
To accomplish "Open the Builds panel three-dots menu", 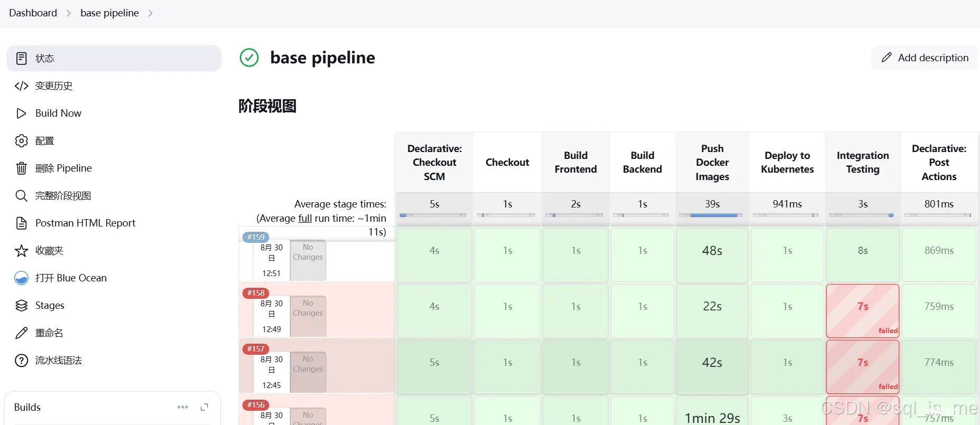I will tap(183, 407).
